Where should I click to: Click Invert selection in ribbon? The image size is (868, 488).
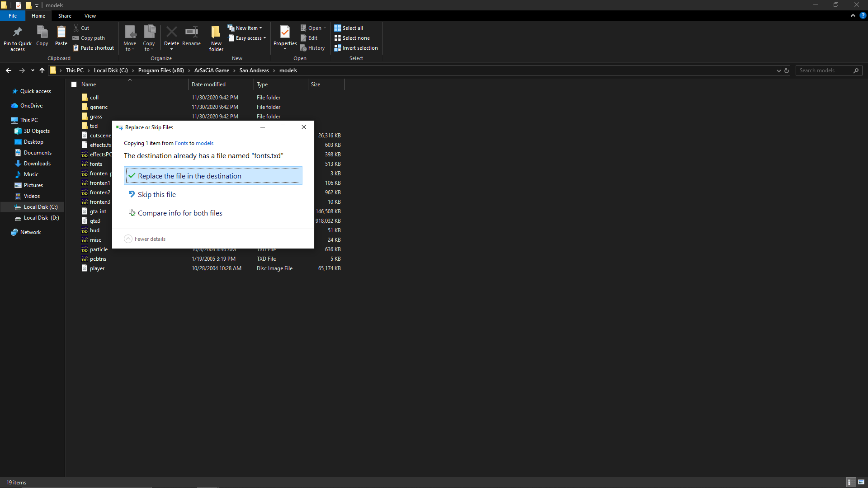tap(356, 48)
